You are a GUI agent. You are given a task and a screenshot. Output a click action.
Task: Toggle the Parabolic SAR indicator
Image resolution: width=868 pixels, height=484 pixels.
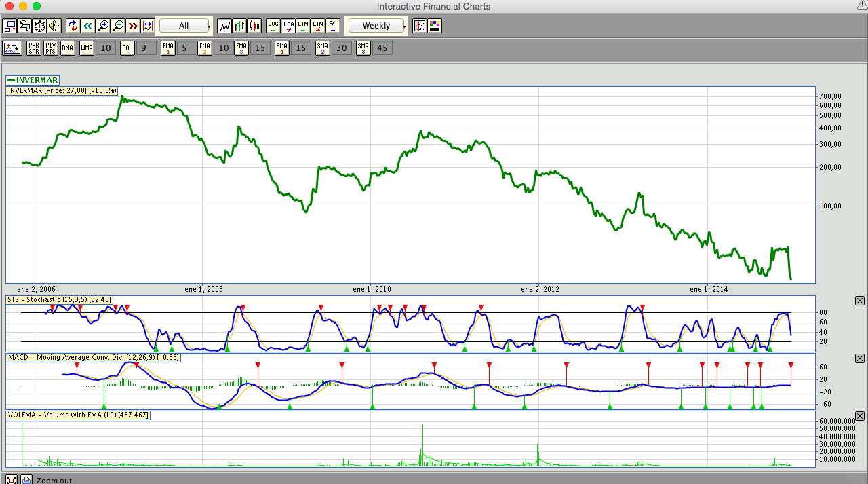[33, 48]
